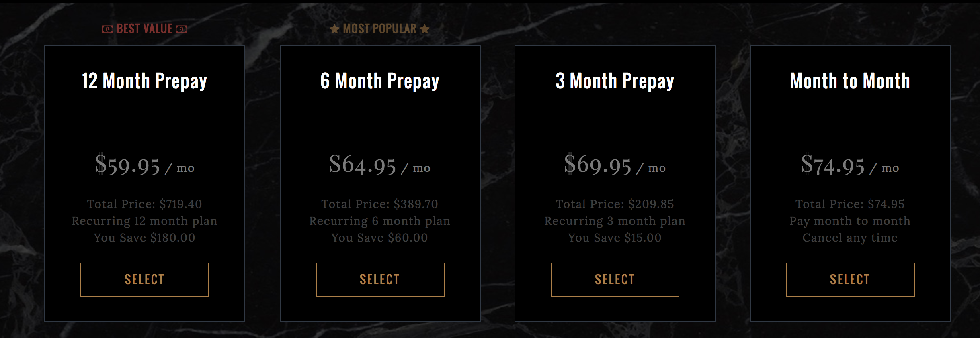Click the money icon right of BEST VALUE
The image size is (980, 338).
(181, 29)
